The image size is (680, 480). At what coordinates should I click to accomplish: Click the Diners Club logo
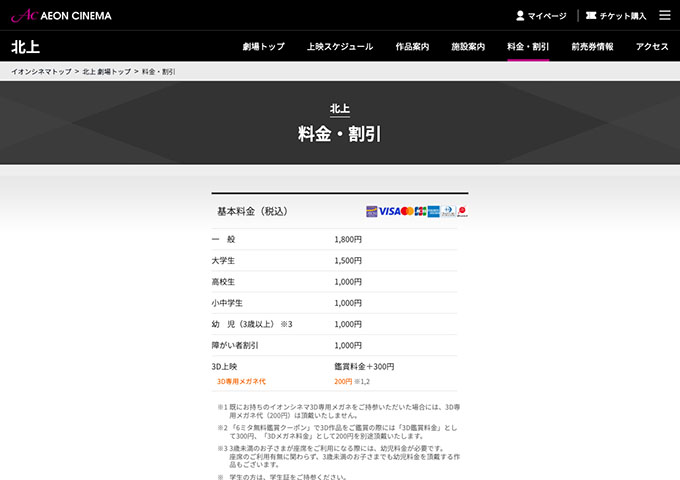pos(448,211)
